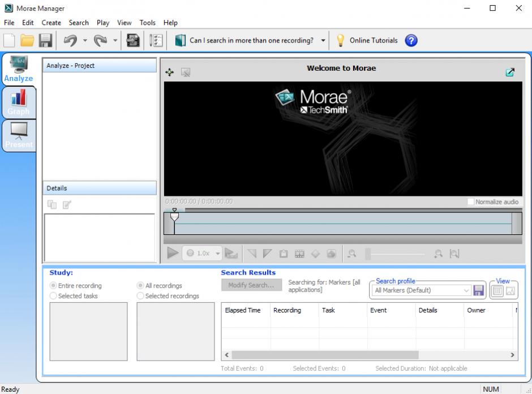Click the Online Tutorials link
532x394 pixels.
pos(374,40)
